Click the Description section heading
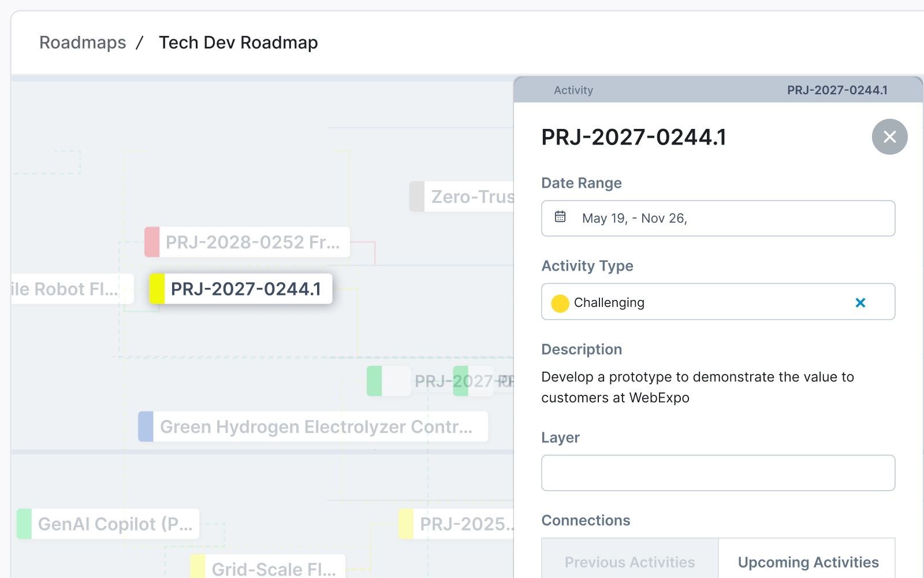 pyautogui.click(x=582, y=349)
